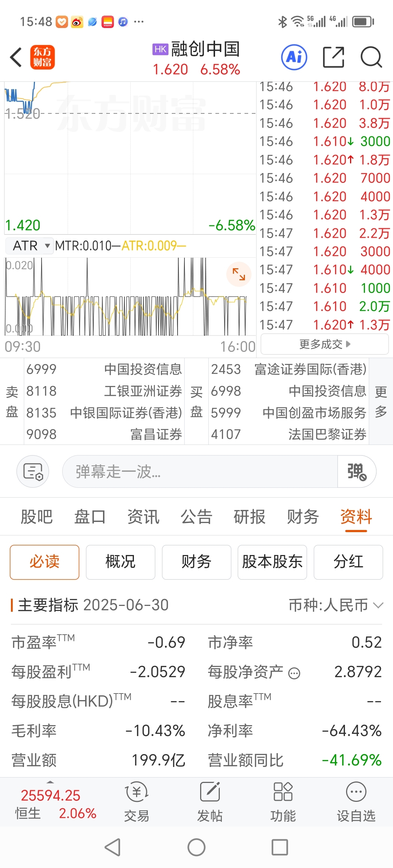The image size is (393, 868).
Task: Open the 发帖 post icon
Action: point(210,802)
